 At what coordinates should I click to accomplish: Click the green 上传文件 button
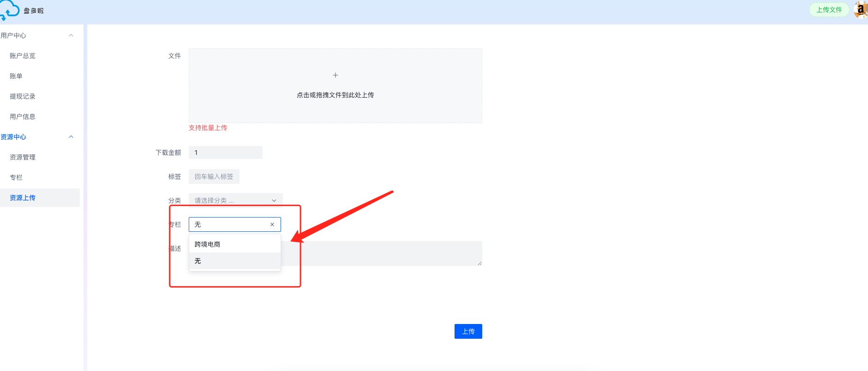829,10
